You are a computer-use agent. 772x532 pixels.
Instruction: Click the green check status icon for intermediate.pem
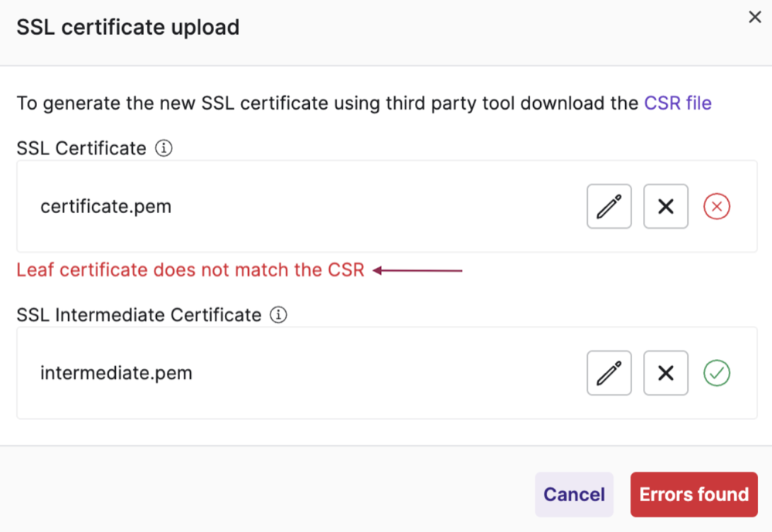pos(716,373)
